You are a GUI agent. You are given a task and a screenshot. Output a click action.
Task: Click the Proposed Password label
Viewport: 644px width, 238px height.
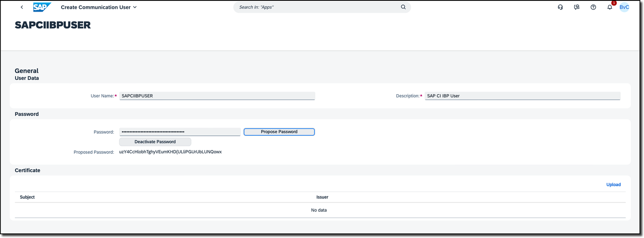pos(94,152)
